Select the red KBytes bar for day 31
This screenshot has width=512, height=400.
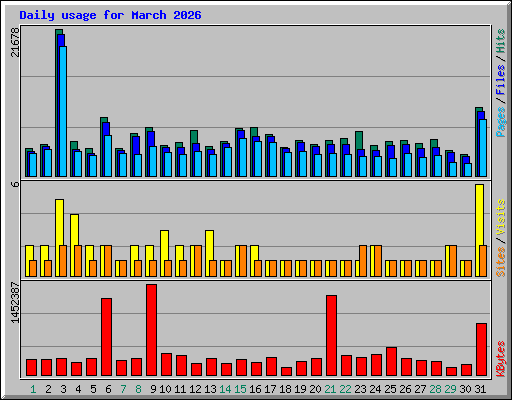click(481, 349)
